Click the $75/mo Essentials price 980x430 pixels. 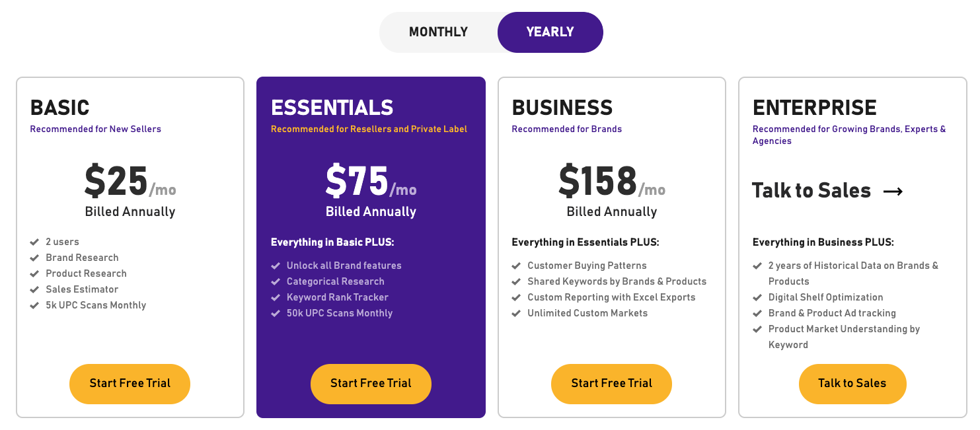[x=371, y=182]
